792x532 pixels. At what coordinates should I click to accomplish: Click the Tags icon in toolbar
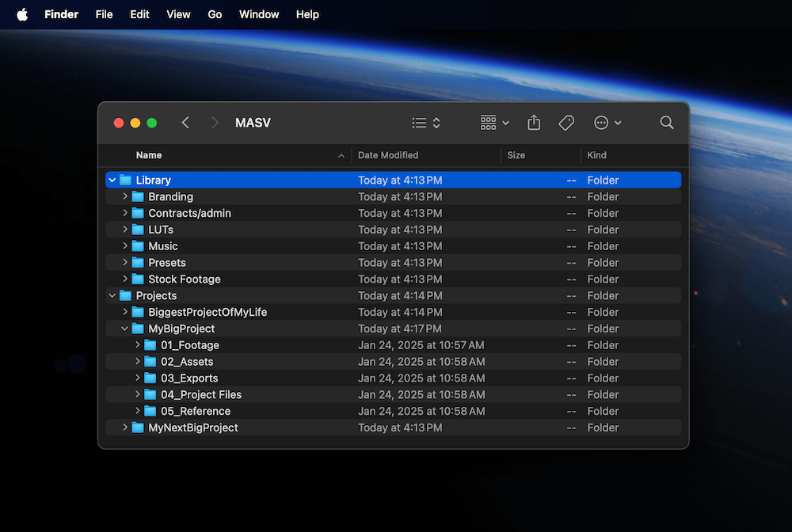tap(566, 123)
